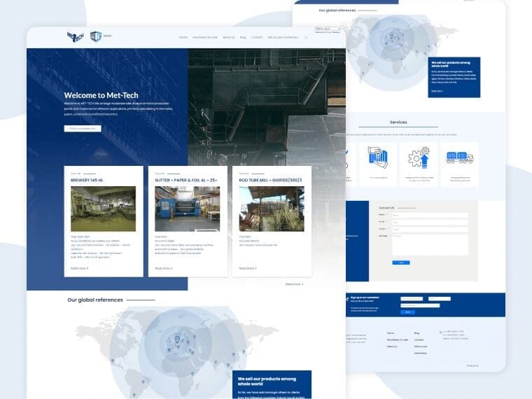Click the map pin over North America
This screenshot has width=532, height=399.
coord(113,361)
